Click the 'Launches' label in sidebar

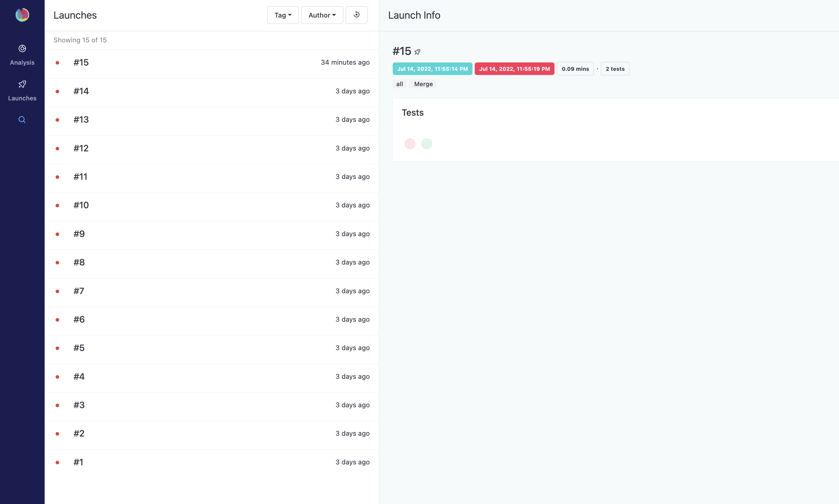tap(22, 98)
